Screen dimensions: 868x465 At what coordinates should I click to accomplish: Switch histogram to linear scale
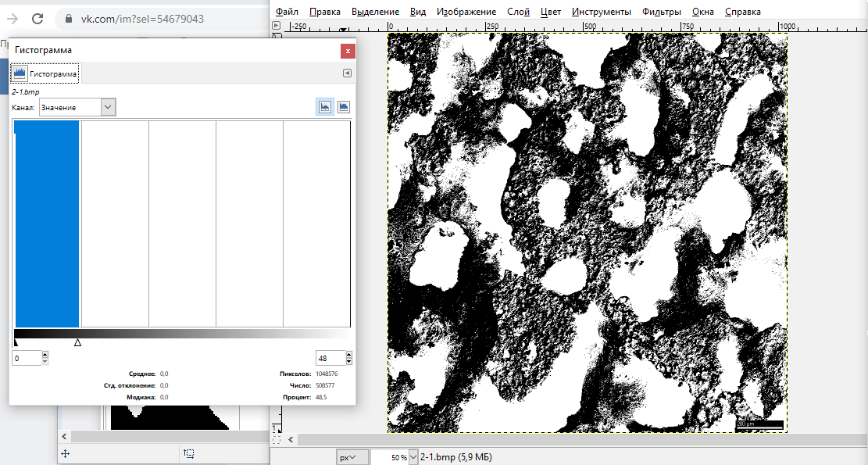coord(324,107)
